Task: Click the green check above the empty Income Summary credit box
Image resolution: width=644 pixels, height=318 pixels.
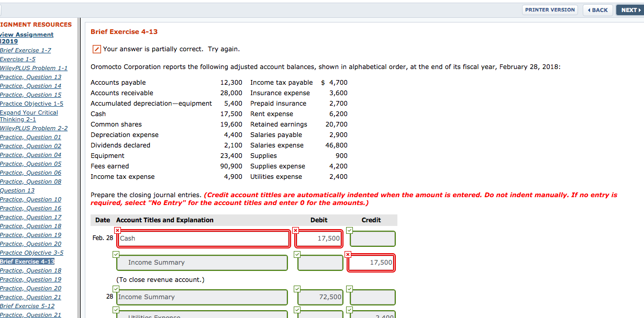Action: 348,289
